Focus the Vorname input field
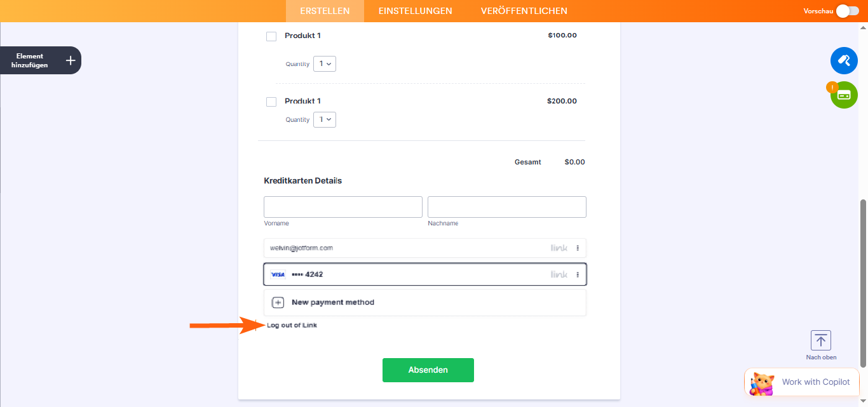This screenshot has height=407, width=868. [343, 207]
